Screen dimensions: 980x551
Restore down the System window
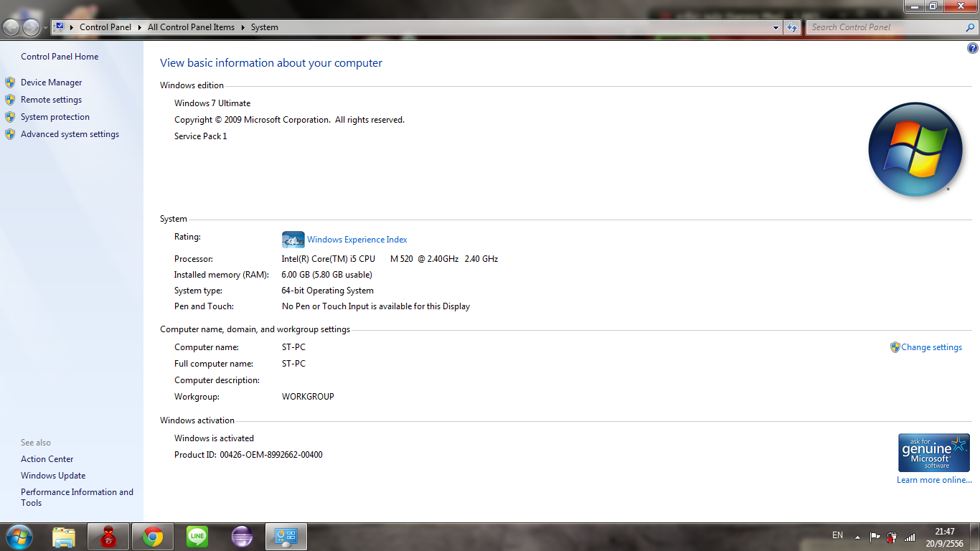[x=933, y=6]
